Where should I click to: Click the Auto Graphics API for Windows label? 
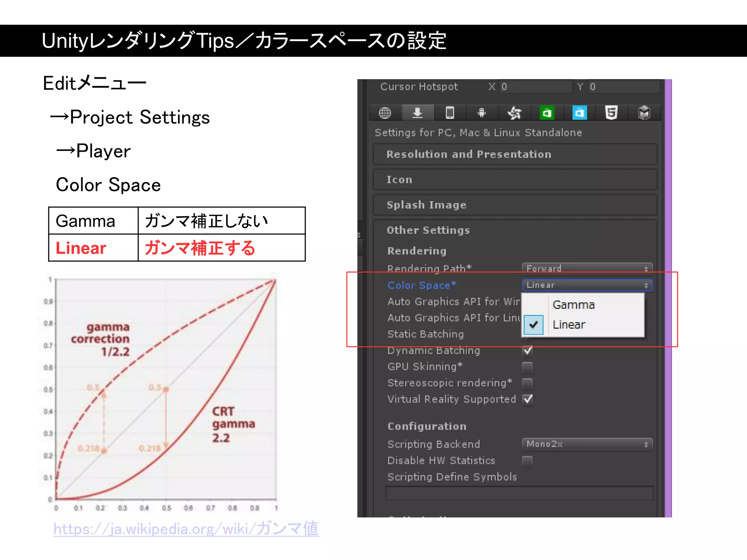tap(454, 302)
